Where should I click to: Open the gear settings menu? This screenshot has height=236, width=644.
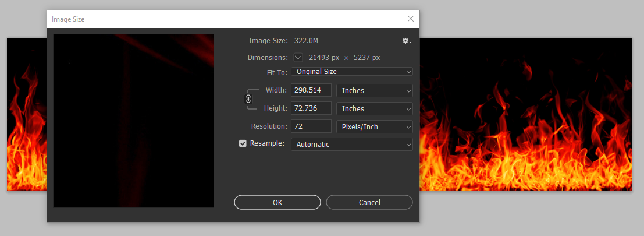pos(407,41)
